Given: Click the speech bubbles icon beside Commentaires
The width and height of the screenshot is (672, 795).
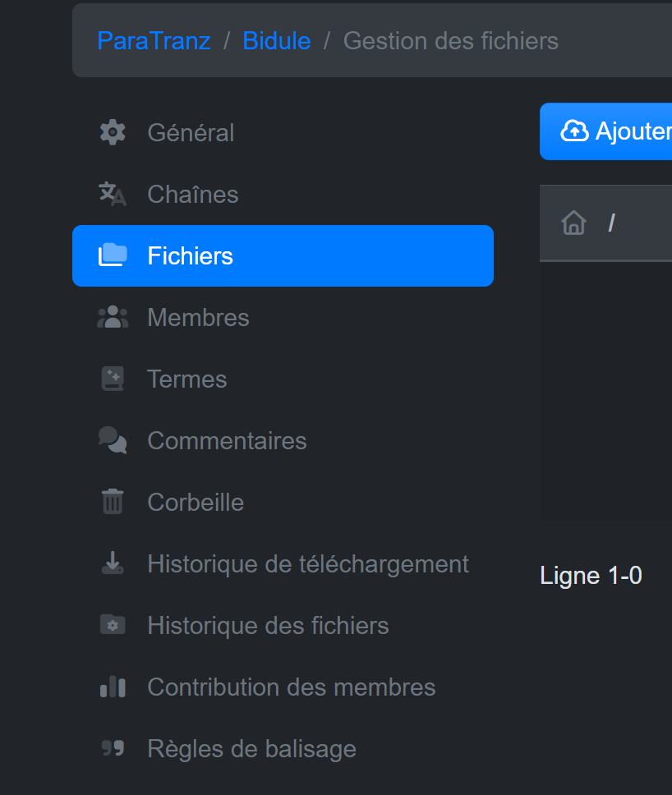Looking at the screenshot, I should 113,440.
